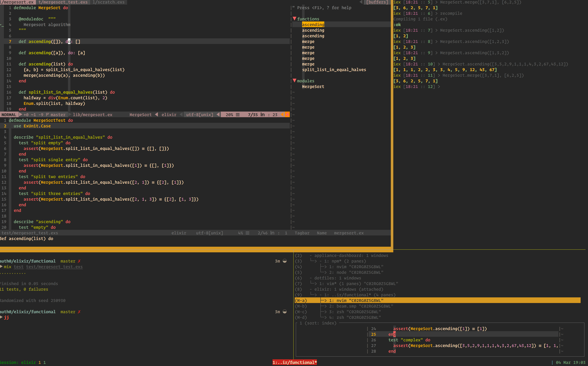
Task: Switch to the l/scratch.exs buffer tab
Action: 108,2
